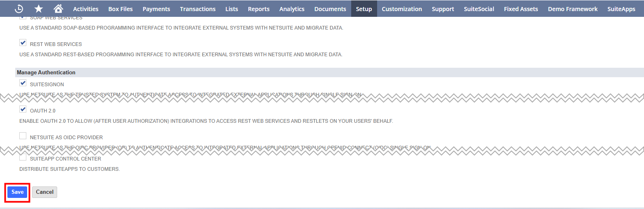
Task: Open the Customization menu
Action: [401, 9]
